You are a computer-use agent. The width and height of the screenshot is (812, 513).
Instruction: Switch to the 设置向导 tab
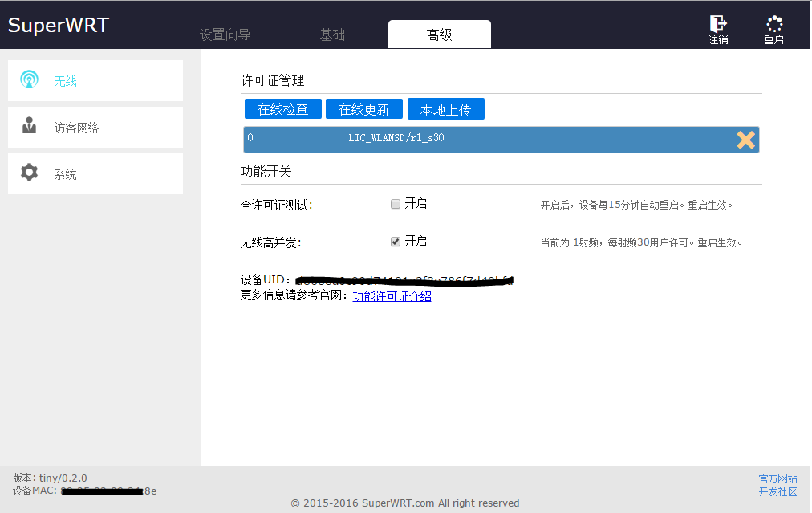225,35
